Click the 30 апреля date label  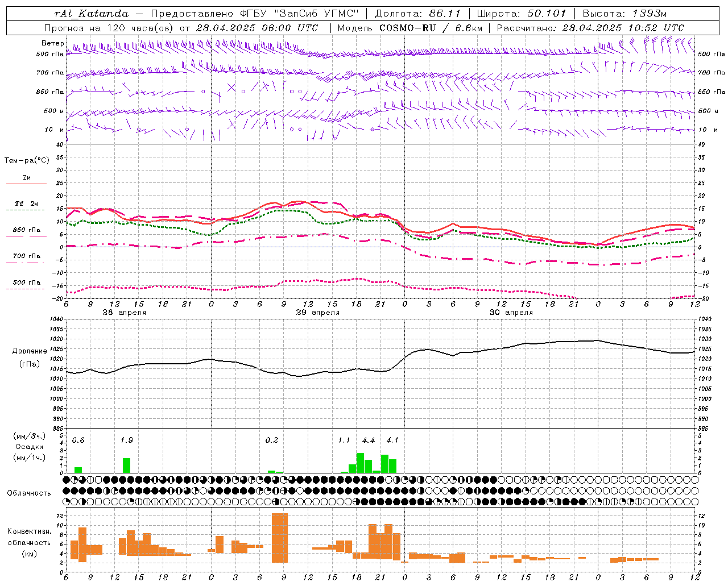(x=511, y=313)
